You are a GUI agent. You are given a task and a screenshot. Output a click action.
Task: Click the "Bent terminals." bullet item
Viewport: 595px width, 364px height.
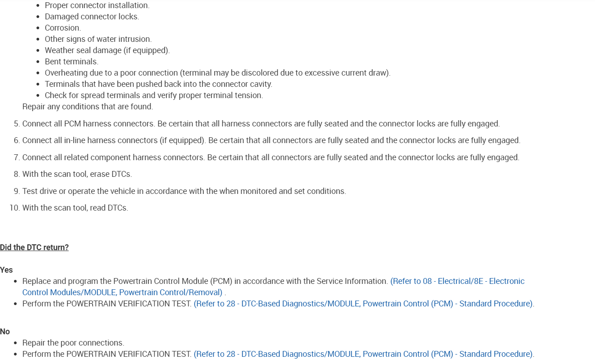coord(72,62)
